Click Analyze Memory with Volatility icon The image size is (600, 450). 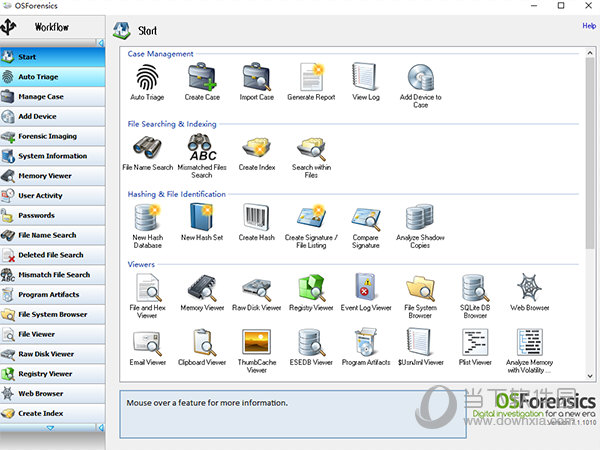click(x=530, y=342)
